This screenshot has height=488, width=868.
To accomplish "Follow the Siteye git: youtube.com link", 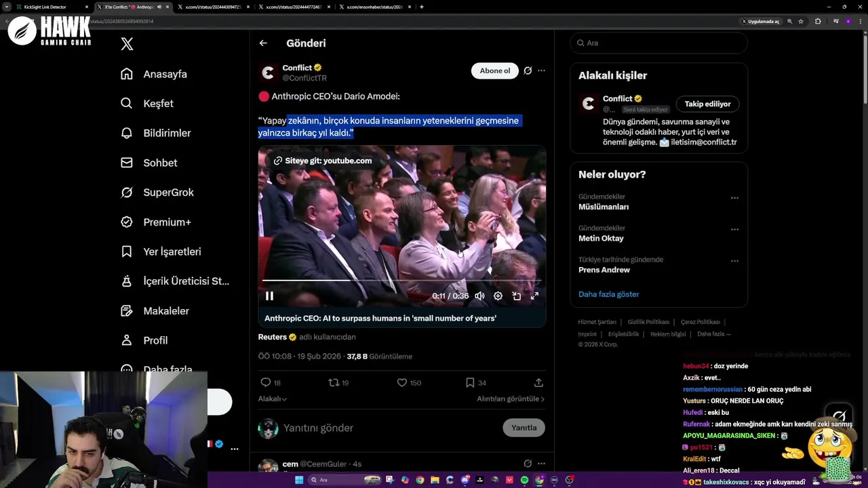I will click(x=323, y=161).
